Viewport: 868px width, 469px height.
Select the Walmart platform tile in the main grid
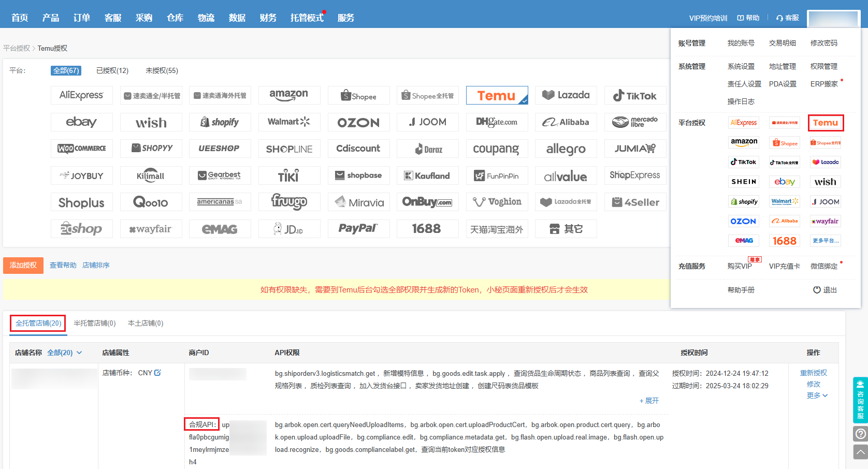289,122
